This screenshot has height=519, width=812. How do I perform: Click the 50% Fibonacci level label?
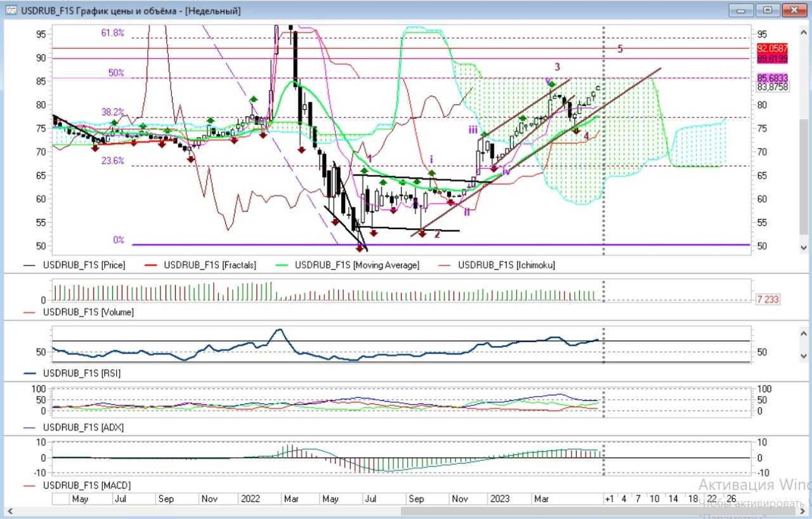[x=116, y=73]
